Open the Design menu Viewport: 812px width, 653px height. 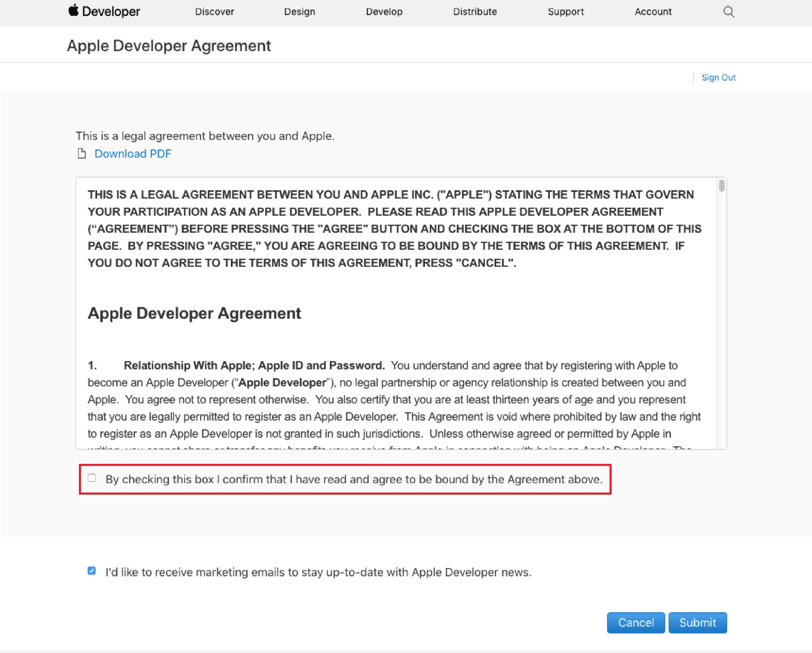pos(299,12)
